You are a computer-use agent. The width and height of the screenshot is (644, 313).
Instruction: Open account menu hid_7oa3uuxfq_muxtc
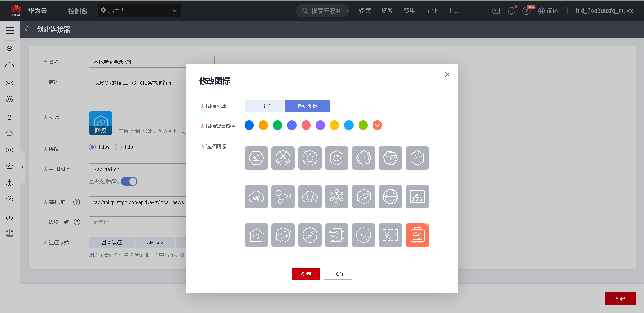pyautogui.click(x=605, y=11)
